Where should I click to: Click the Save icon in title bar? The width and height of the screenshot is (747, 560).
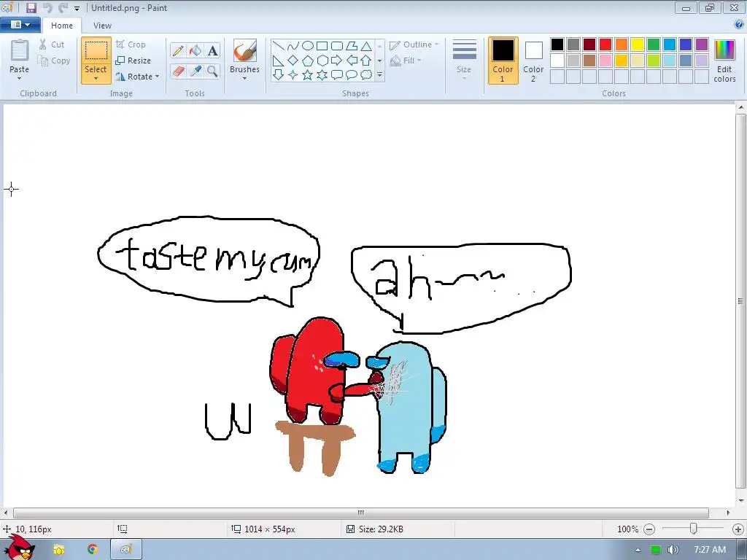pos(31,8)
